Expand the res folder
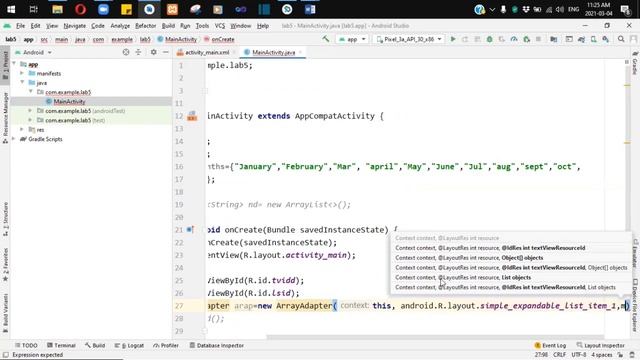The image size is (640, 360). (x=22, y=130)
